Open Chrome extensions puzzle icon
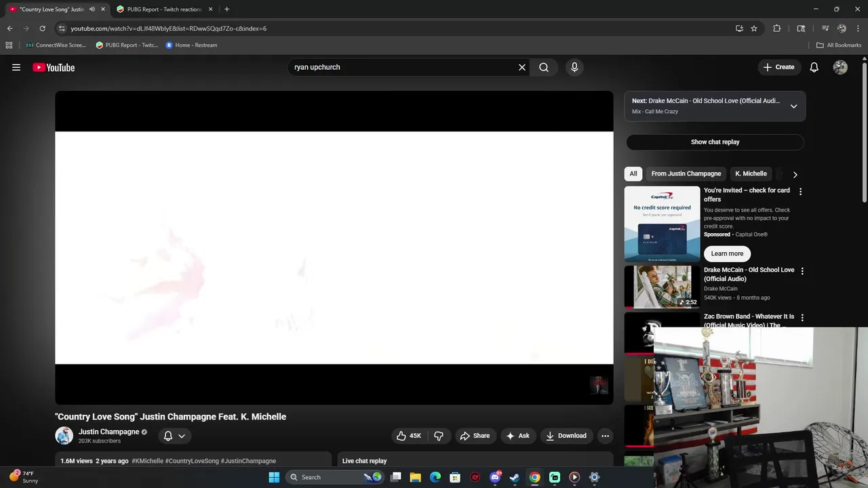 tap(777, 28)
